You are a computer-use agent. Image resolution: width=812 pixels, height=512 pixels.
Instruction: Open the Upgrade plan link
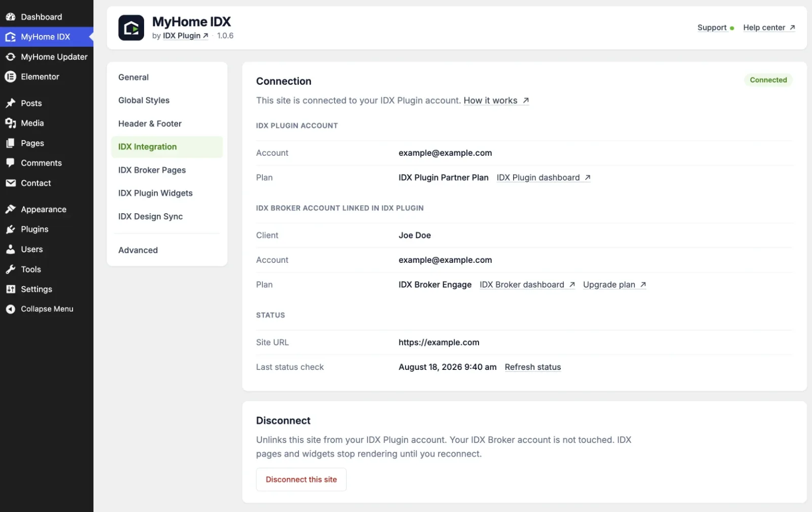click(x=615, y=285)
